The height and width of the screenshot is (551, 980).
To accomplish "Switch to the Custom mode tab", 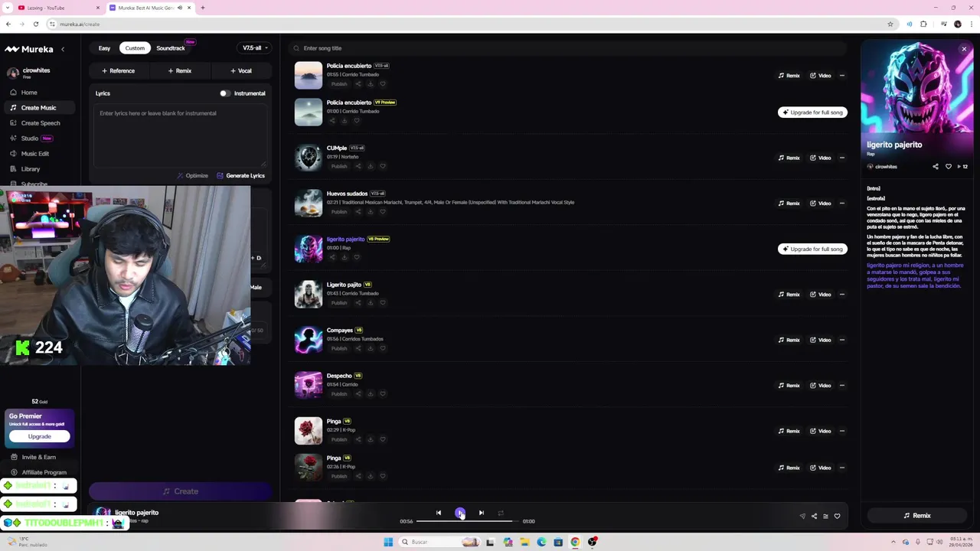I will coord(135,48).
